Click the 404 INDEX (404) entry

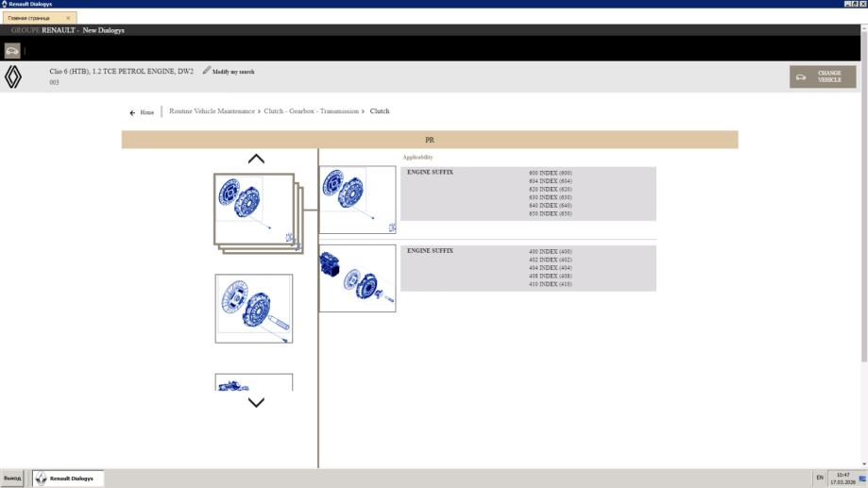(551, 268)
